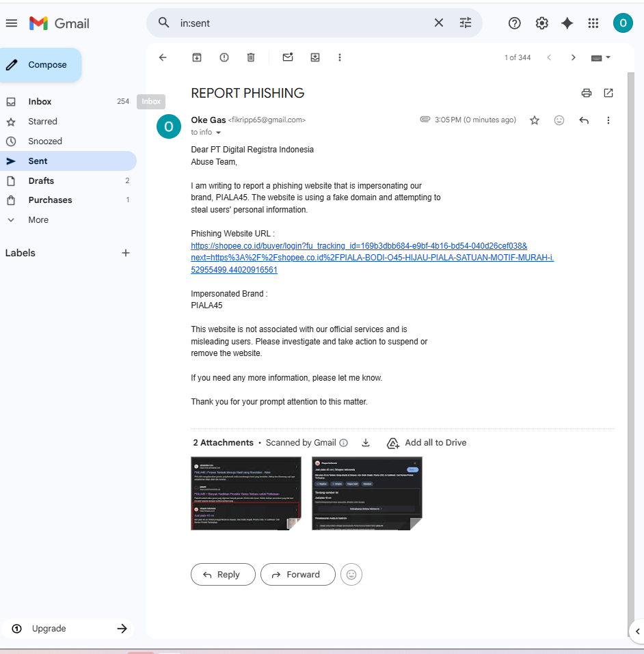Open the message More menu beside reply
The width and height of the screenshot is (644, 654).
608,120
